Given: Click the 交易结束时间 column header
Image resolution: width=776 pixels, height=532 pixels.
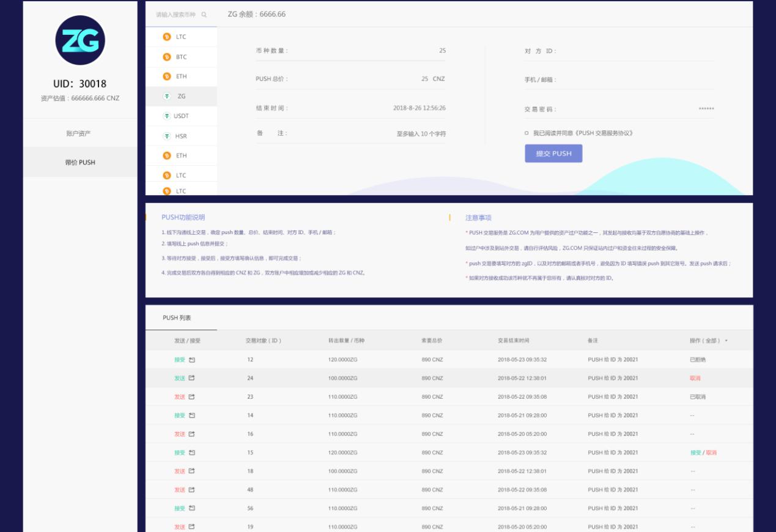Looking at the screenshot, I should coord(514,341).
